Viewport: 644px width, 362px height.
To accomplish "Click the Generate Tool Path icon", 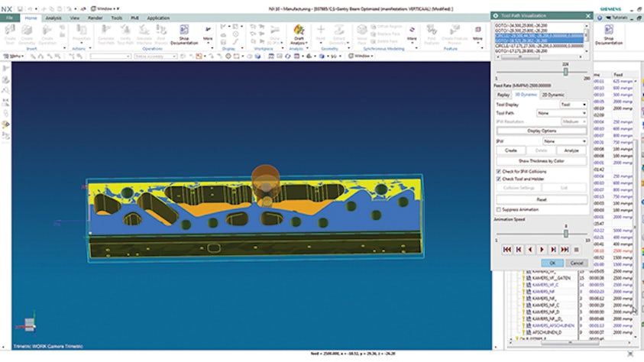I will (x=106, y=35).
